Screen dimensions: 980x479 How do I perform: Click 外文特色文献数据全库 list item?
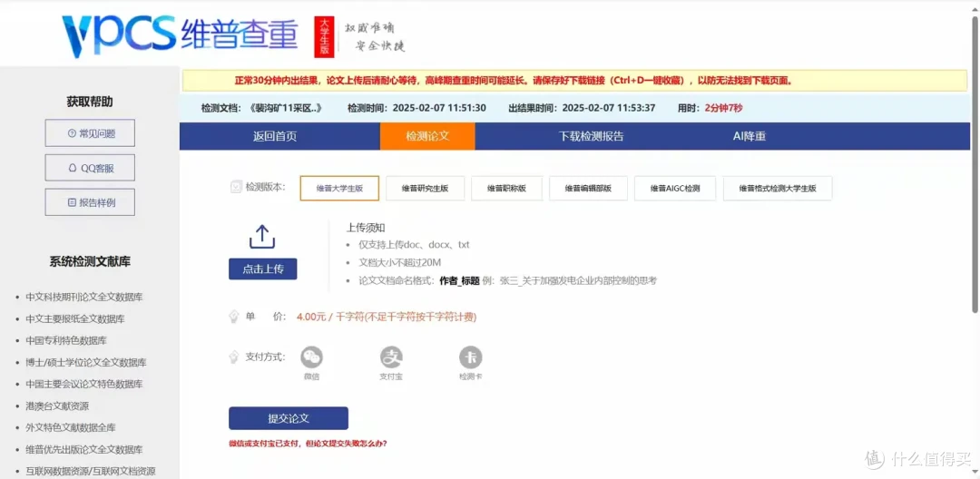click(71, 428)
